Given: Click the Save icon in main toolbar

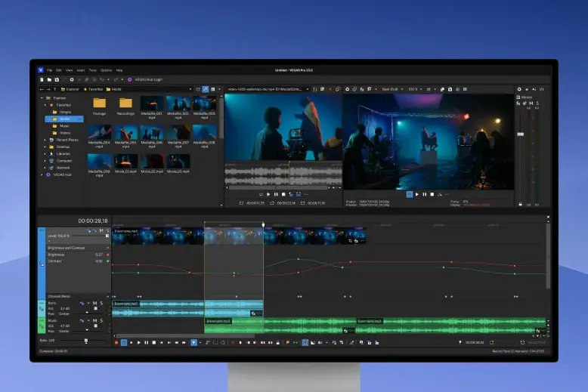Looking at the screenshot, I should tap(57, 79).
